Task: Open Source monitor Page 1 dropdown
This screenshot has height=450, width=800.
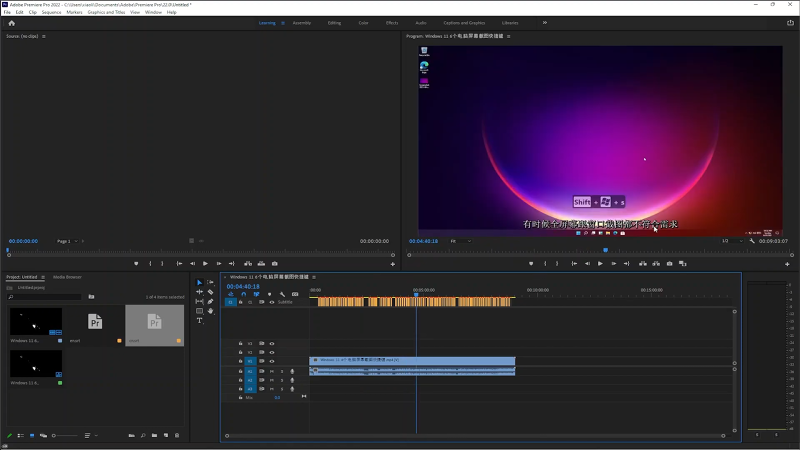Action: point(68,241)
